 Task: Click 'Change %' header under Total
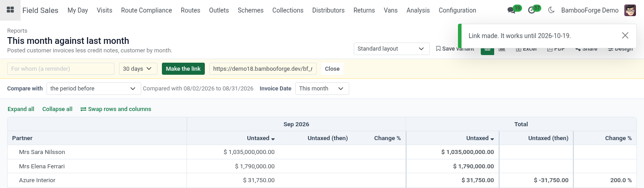pyautogui.click(x=619, y=138)
